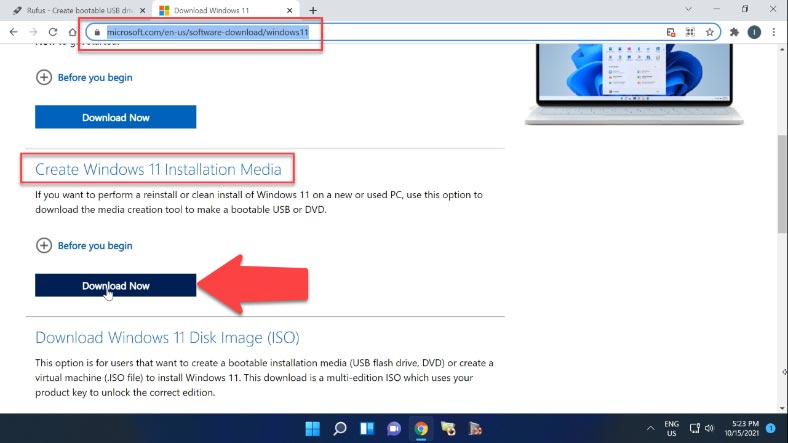The image size is (788, 443).
Task: Open the Widgets taskbar icon
Action: click(x=367, y=429)
